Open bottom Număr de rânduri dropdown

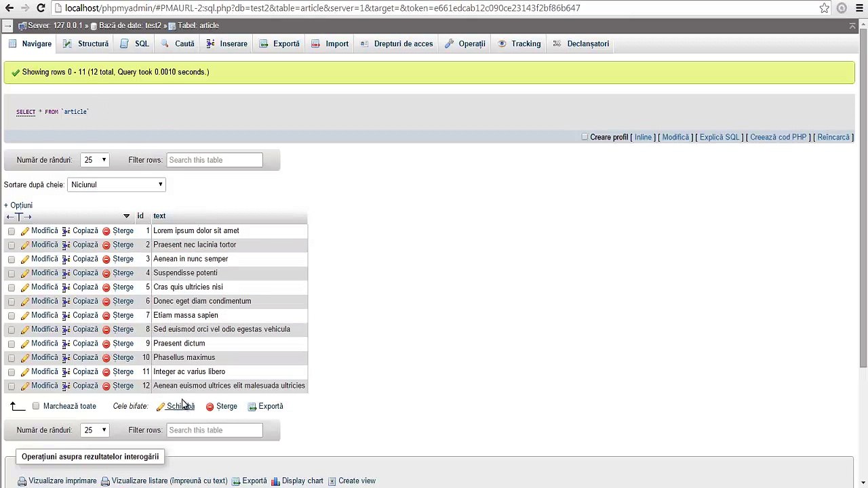(95, 430)
